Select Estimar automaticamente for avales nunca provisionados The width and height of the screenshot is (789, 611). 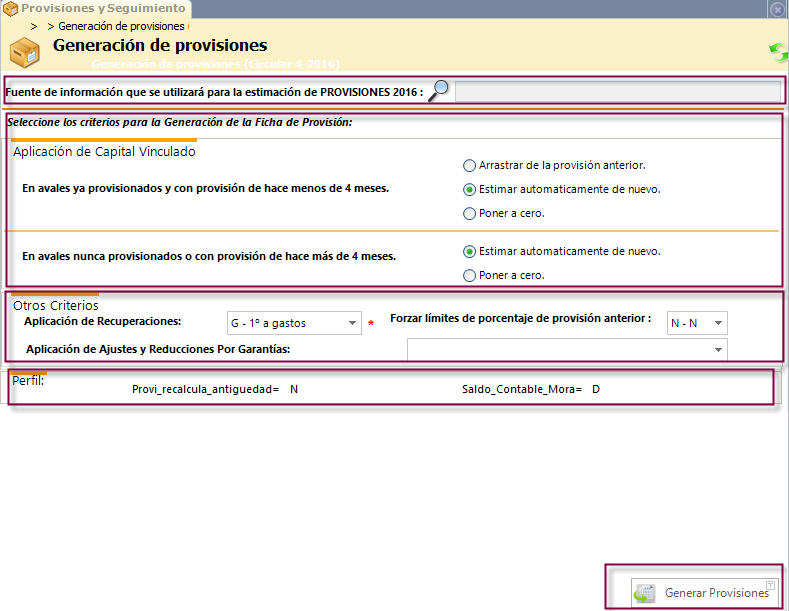coord(469,251)
